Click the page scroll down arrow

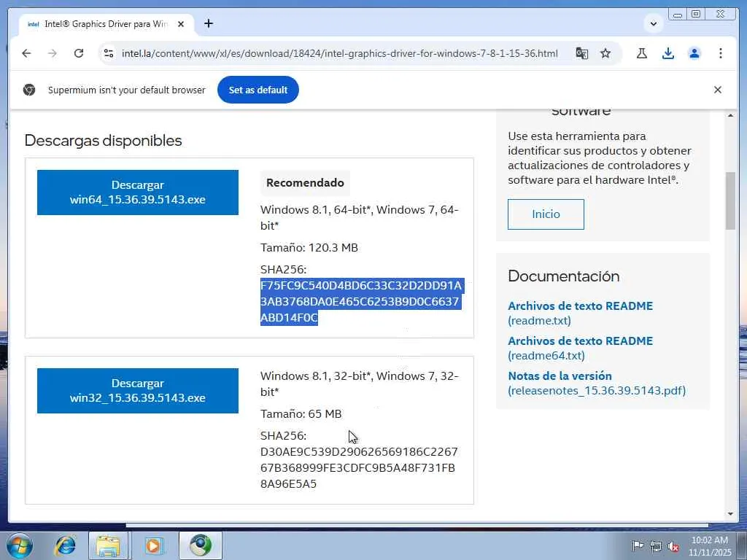[730, 514]
